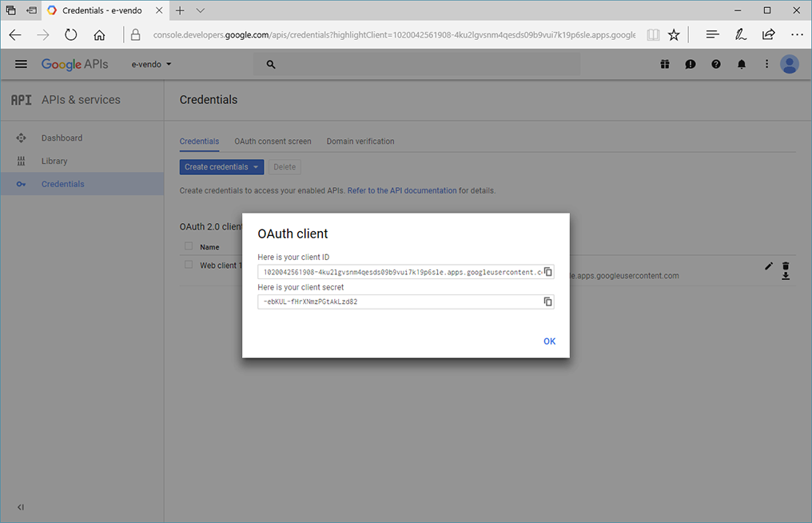Click the Dashboard sidebar icon
The height and width of the screenshot is (523, 812).
[x=21, y=138]
